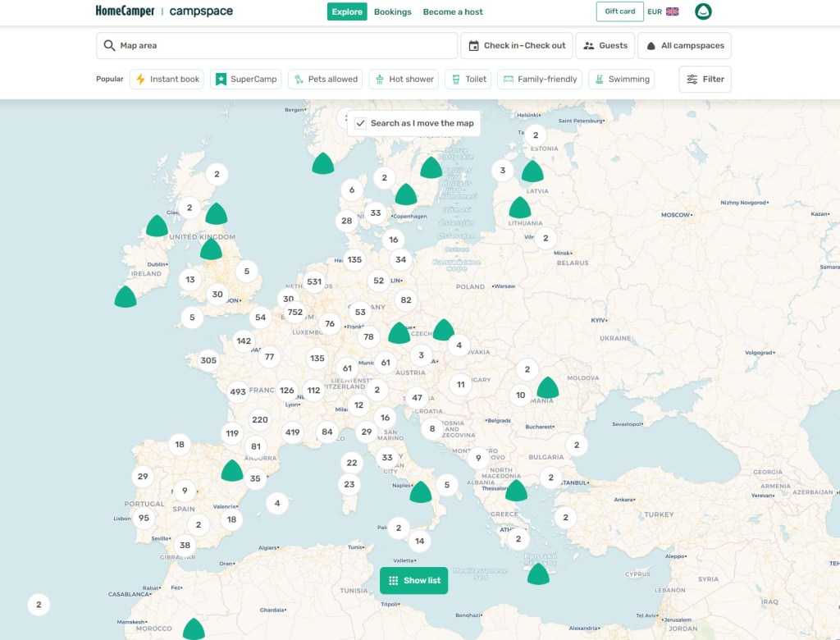Enable the Pets allowed filter
Screen dimensions: 840x640
325,79
